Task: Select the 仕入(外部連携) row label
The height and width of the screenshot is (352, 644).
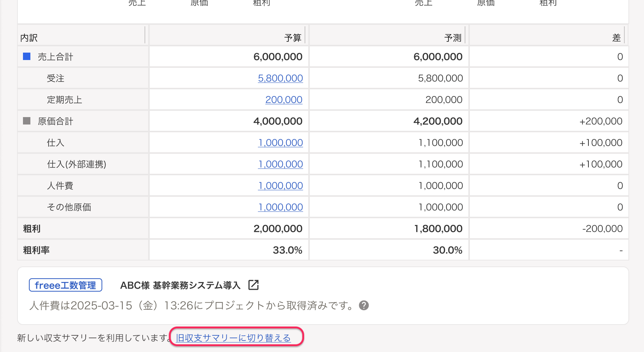Action: (x=77, y=164)
